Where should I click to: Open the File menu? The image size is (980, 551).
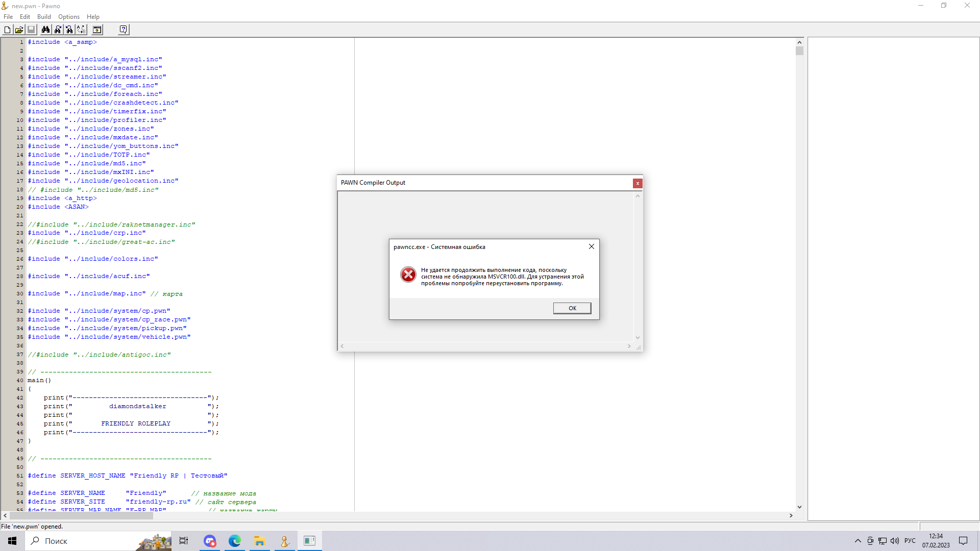pos(8,17)
